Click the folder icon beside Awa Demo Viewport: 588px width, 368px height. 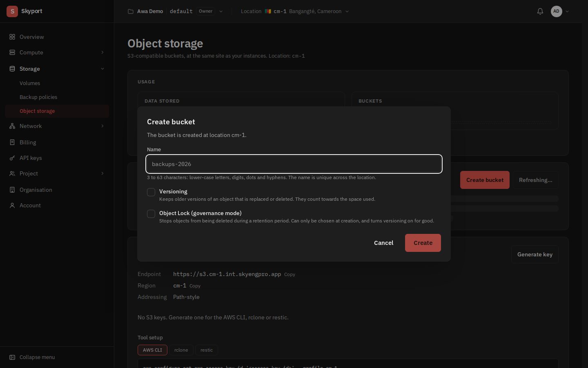(x=131, y=11)
